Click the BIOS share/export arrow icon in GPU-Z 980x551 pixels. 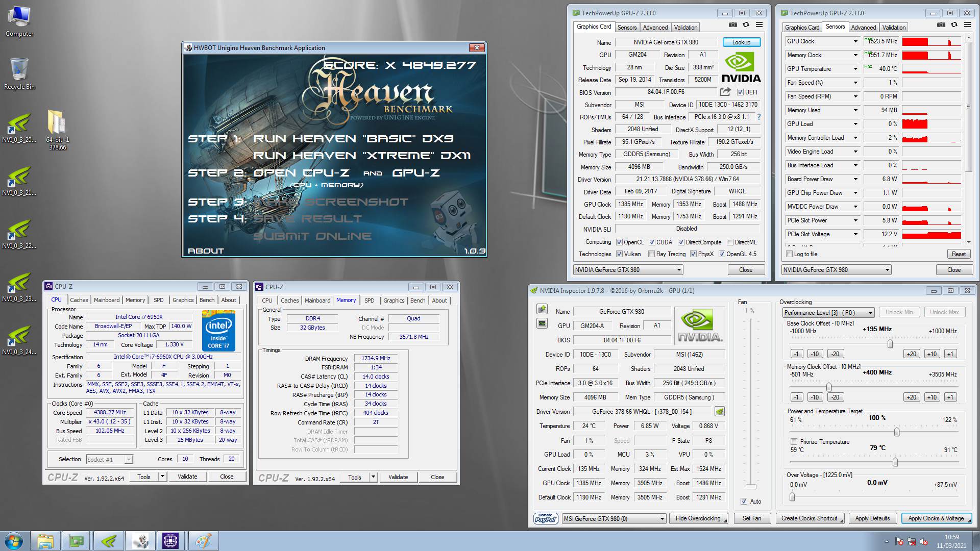coord(725,92)
